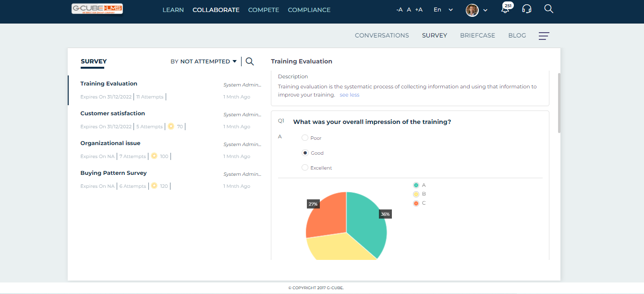Click the Survey heading in left panel
Viewport: 644px width, 294px height.
pyautogui.click(x=94, y=61)
